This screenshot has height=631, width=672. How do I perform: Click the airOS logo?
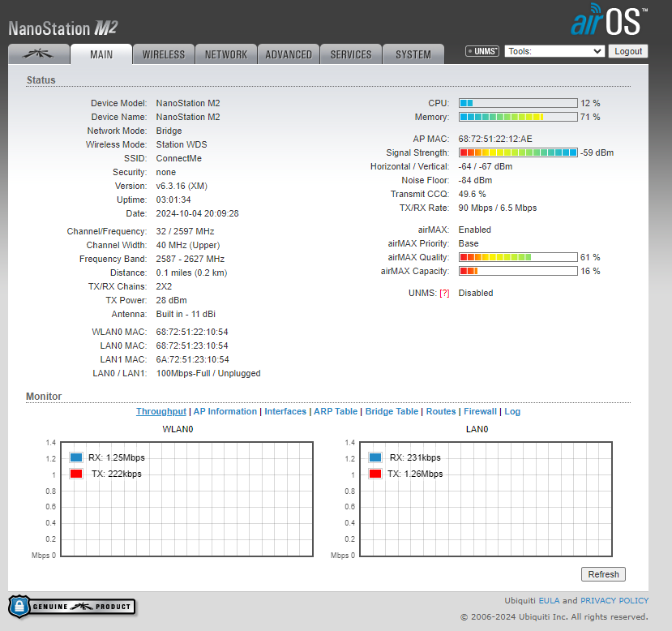click(608, 22)
